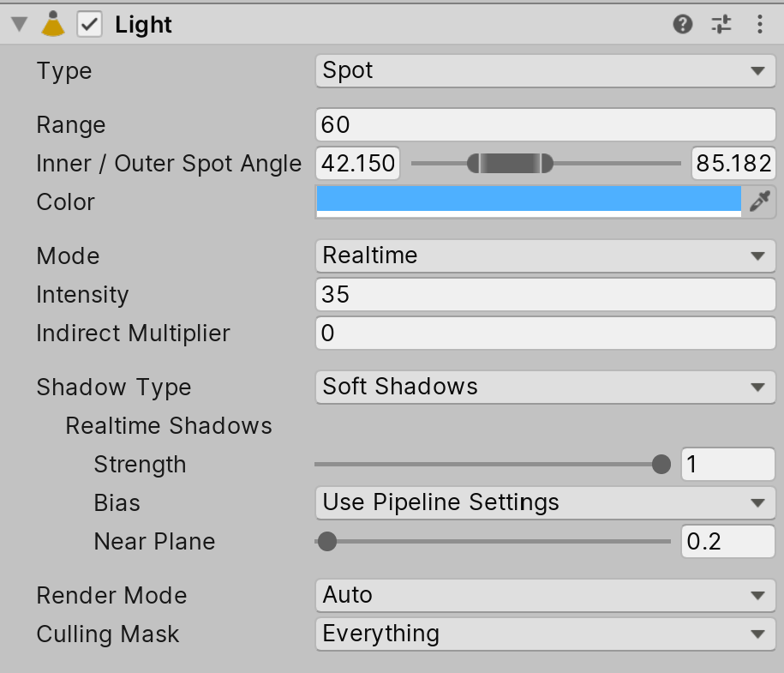Click the blue light Color swatch
Screen dimensions: 784x673
528,200
